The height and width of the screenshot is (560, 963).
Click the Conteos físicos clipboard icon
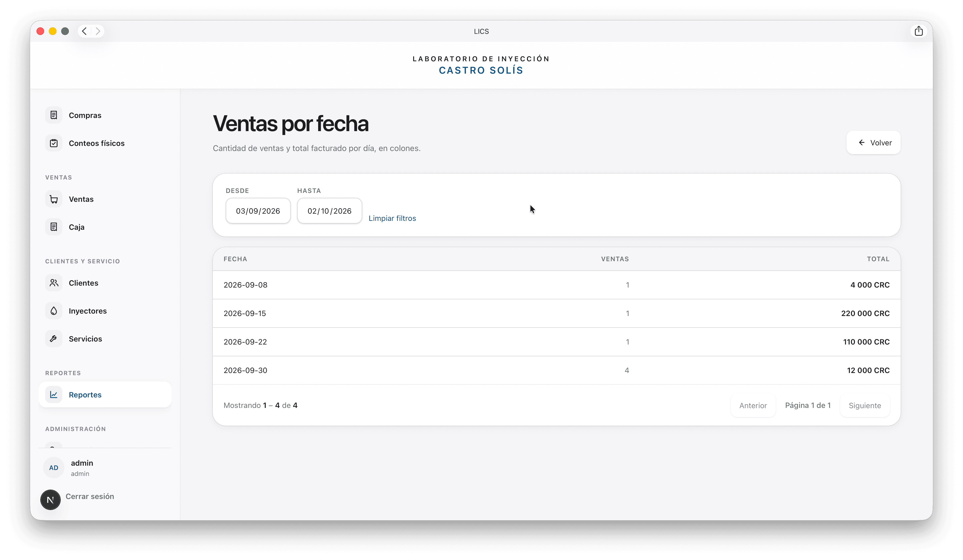coord(53,143)
